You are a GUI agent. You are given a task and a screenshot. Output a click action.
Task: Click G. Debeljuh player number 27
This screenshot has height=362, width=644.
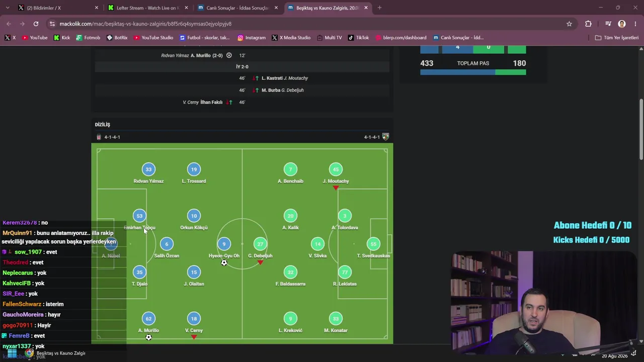point(260,244)
